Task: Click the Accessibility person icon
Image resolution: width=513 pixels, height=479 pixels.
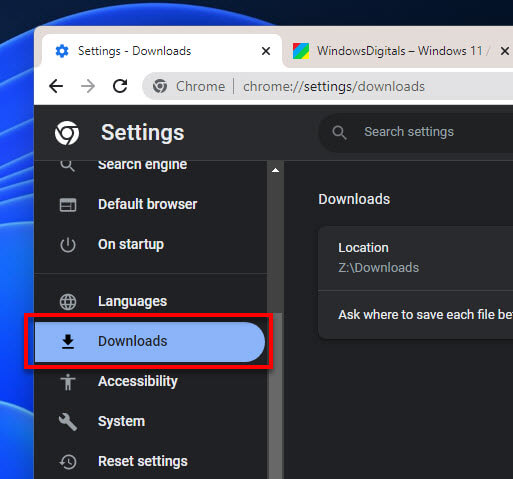Action: [x=68, y=382]
